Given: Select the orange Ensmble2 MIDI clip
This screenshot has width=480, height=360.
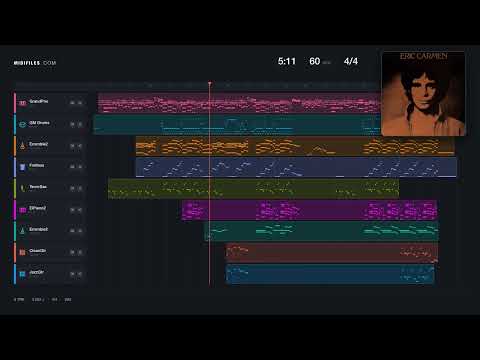Looking at the screenshot, I should [295, 146].
